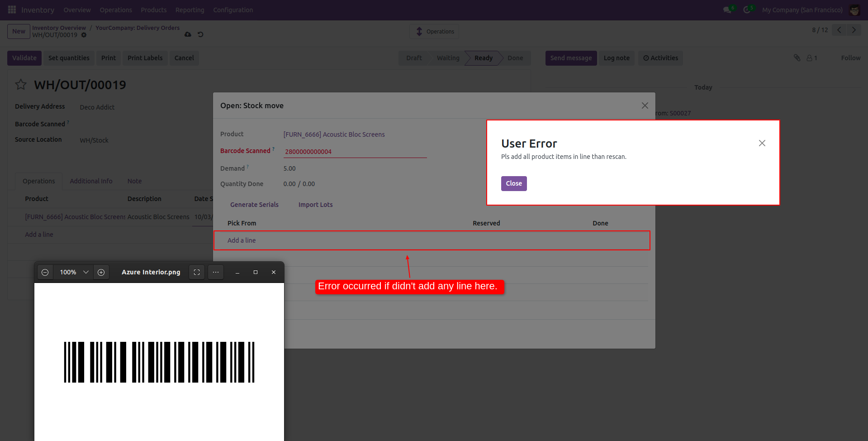Click the Deco Addict delivery address
The height and width of the screenshot is (441, 868).
(x=97, y=107)
